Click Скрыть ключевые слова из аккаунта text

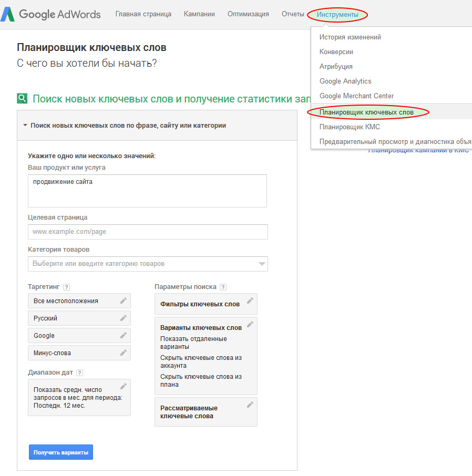tap(201, 361)
